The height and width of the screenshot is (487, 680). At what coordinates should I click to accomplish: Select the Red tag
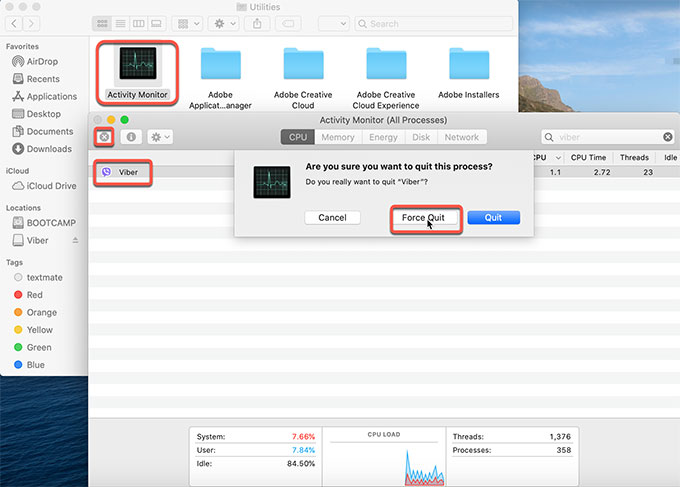pyautogui.click(x=34, y=295)
